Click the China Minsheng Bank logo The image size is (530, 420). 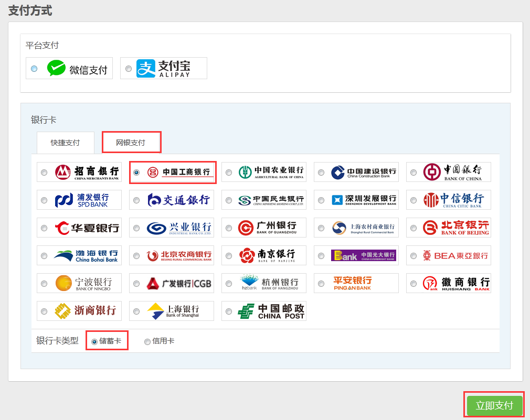click(271, 200)
